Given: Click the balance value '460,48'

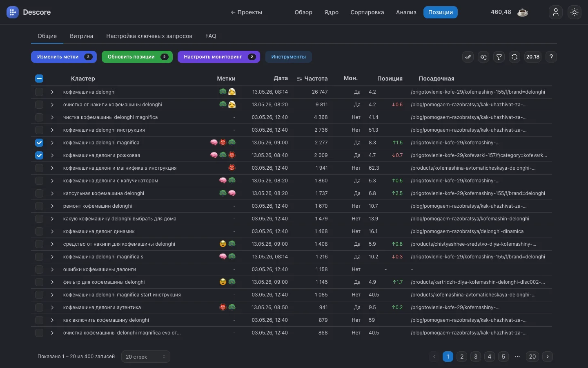Looking at the screenshot, I should [x=501, y=12].
